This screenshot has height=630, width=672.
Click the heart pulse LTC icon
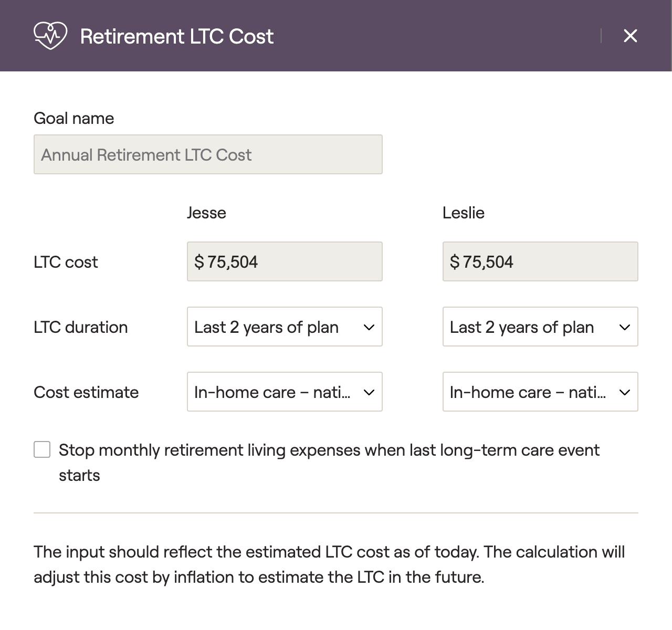pos(50,36)
